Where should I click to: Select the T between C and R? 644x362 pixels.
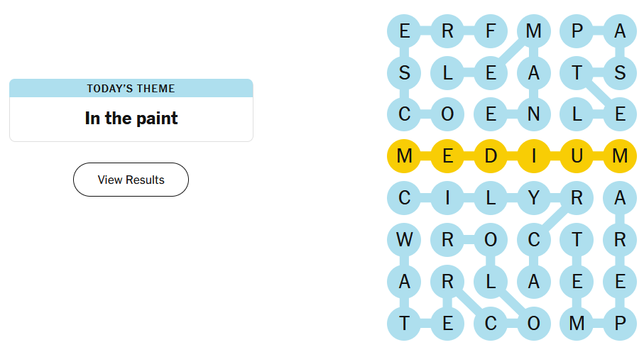click(577, 239)
